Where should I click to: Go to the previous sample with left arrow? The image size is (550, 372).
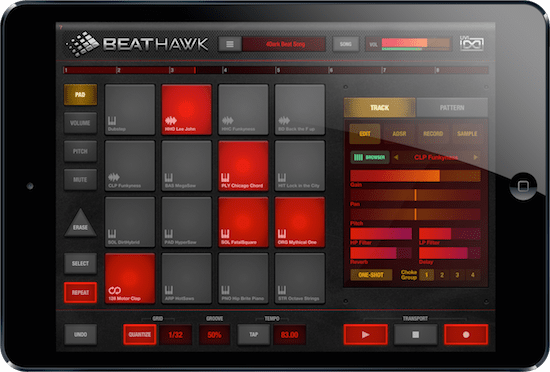tap(396, 157)
